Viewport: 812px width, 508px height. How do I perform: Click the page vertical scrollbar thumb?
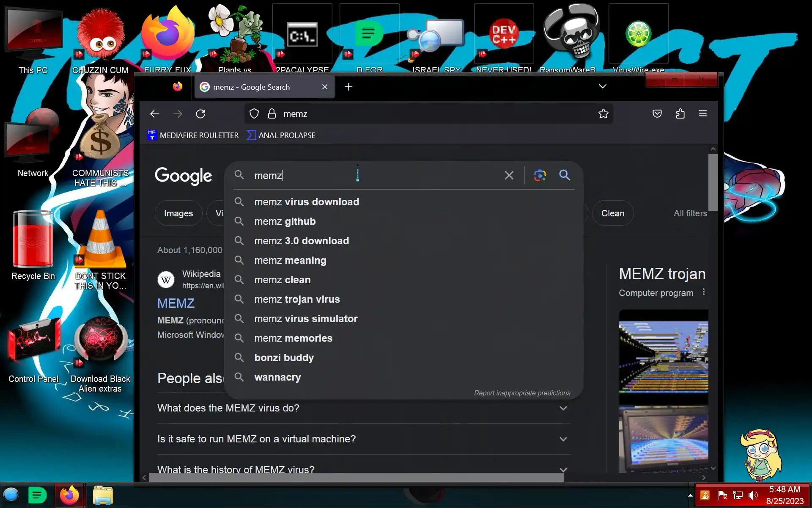point(713,182)
